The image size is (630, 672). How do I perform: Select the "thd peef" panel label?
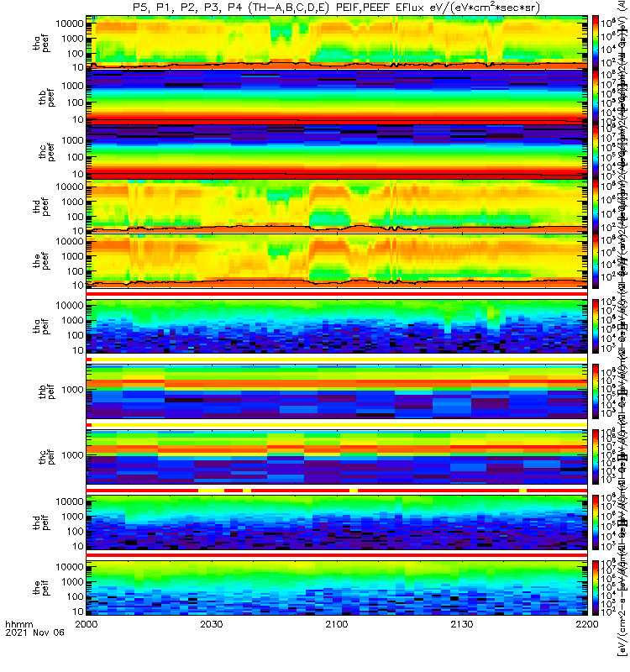[x=41, y=207]
